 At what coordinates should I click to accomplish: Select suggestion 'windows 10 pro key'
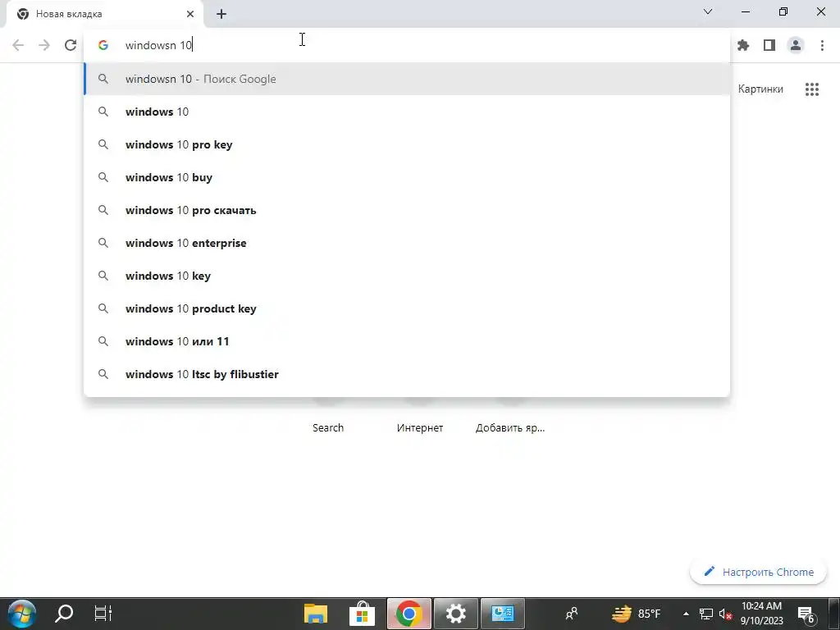pyautogui.click(x=407, y=144)
